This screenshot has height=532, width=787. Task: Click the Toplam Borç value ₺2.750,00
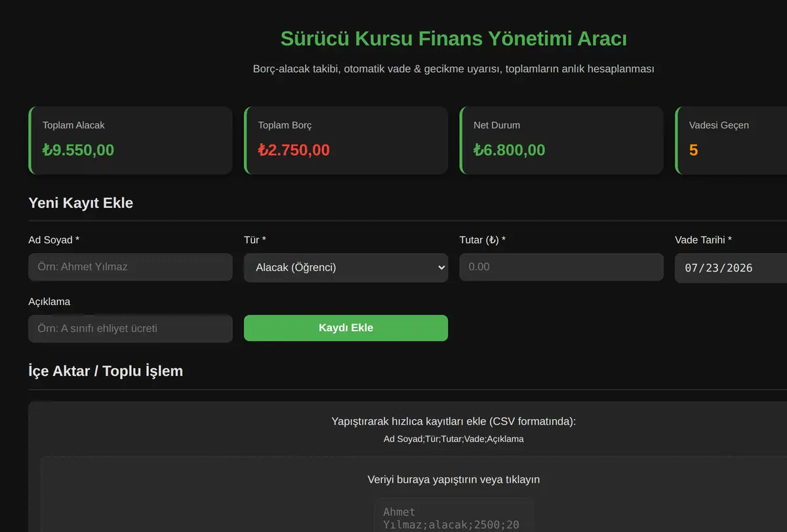(x=294, y=150)
